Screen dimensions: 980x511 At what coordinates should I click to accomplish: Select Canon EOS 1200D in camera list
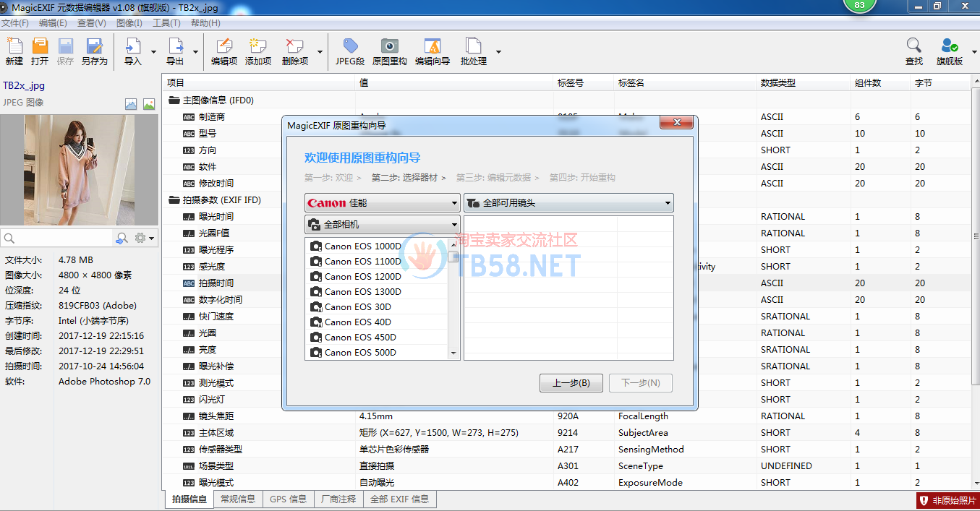362,277
